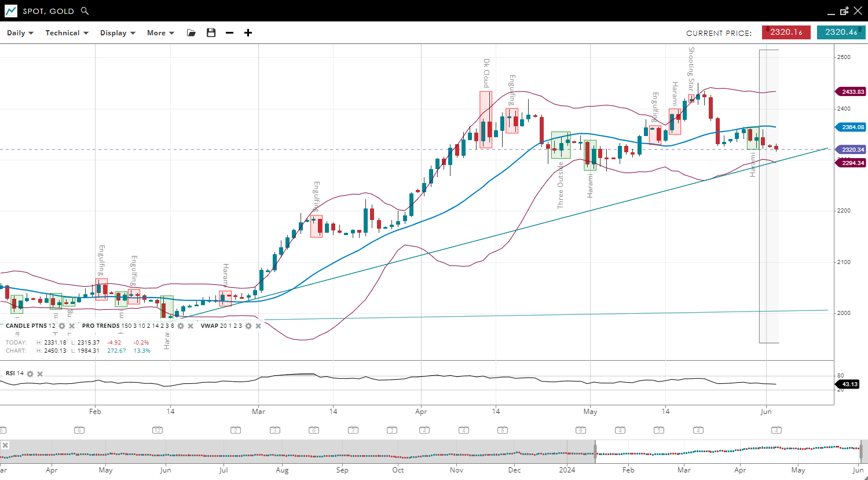The image size is (868, 480).
Task: Click the red sell price 2320.16 button
Action: click(785, 32)
